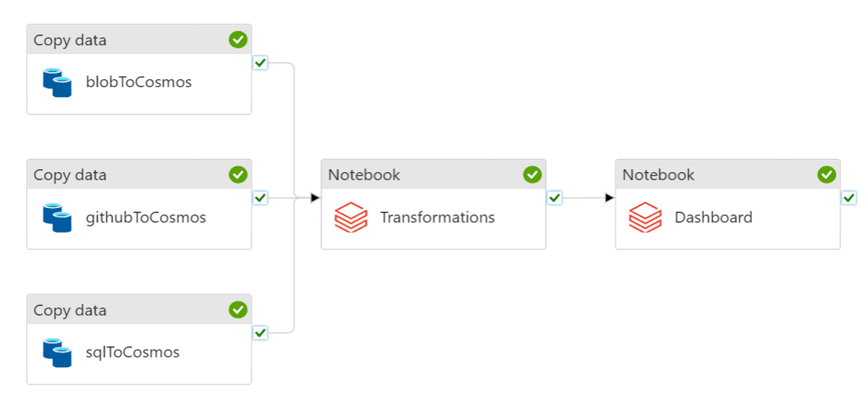Screen dimensions: 868x407
Task: Click the blobToCosmos copy data icon
Action: tap(57, 82)
